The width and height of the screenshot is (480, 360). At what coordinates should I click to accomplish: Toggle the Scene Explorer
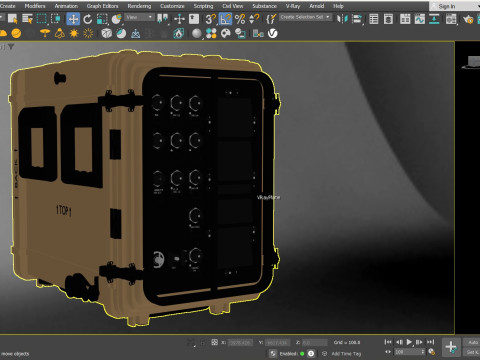tap(374, 19)
